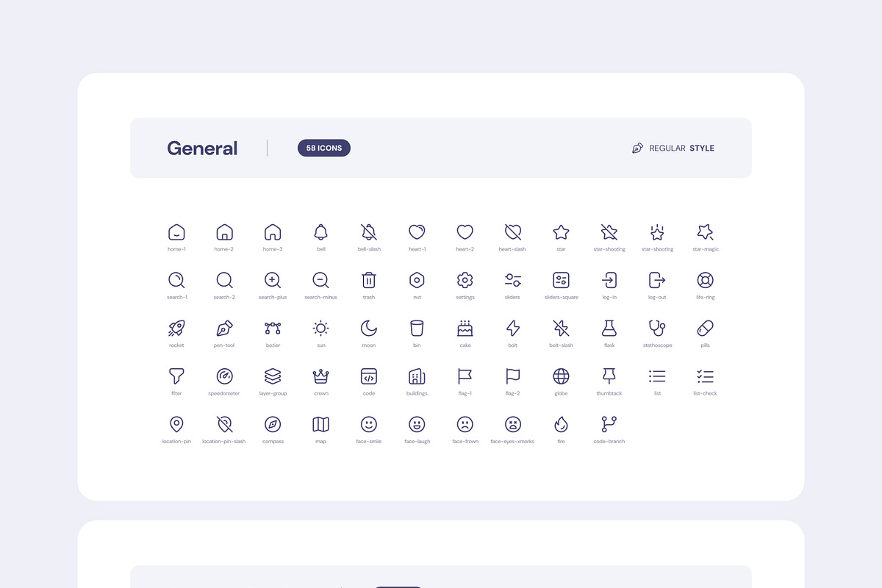Select the home-2 house icon

(x=224, y=232)
